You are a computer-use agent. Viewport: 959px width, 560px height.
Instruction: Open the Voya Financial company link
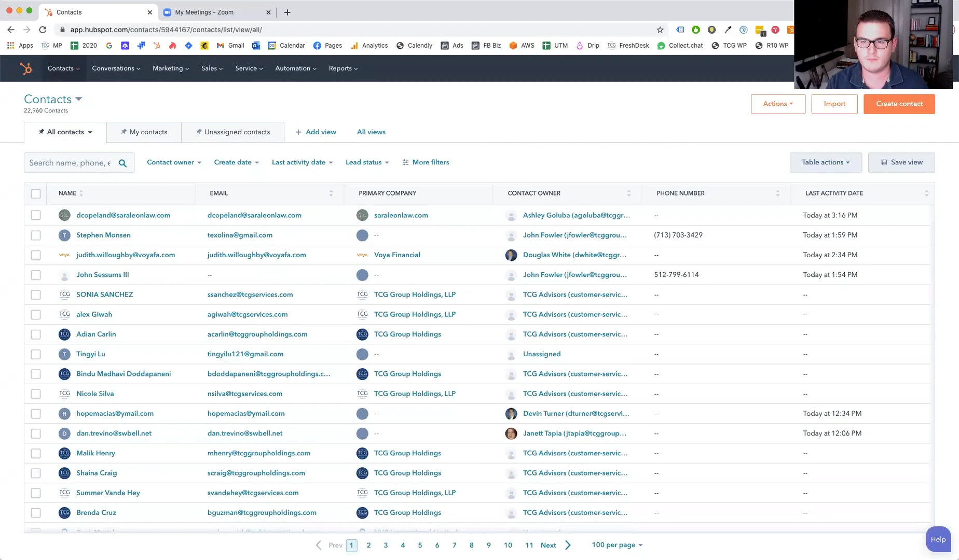pyautogui.click(x=397, y=255)
